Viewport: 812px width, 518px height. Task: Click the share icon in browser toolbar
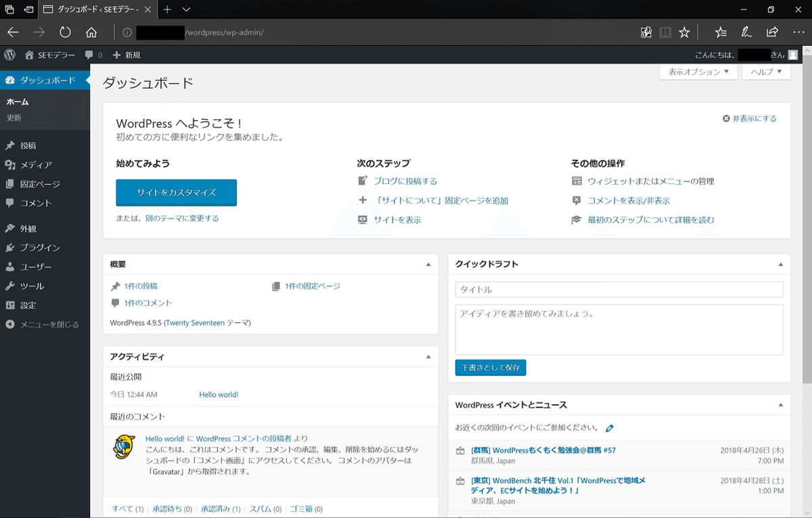[772, 32]
